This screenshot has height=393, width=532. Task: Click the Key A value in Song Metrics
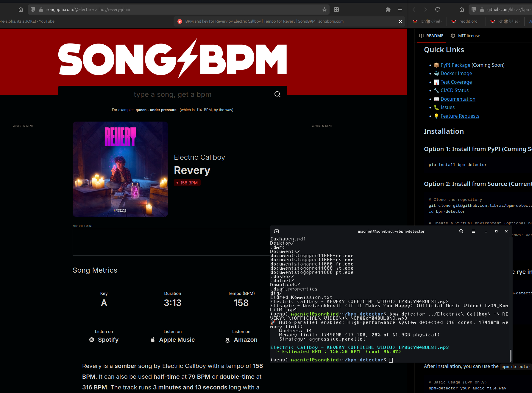click(104, 303)
